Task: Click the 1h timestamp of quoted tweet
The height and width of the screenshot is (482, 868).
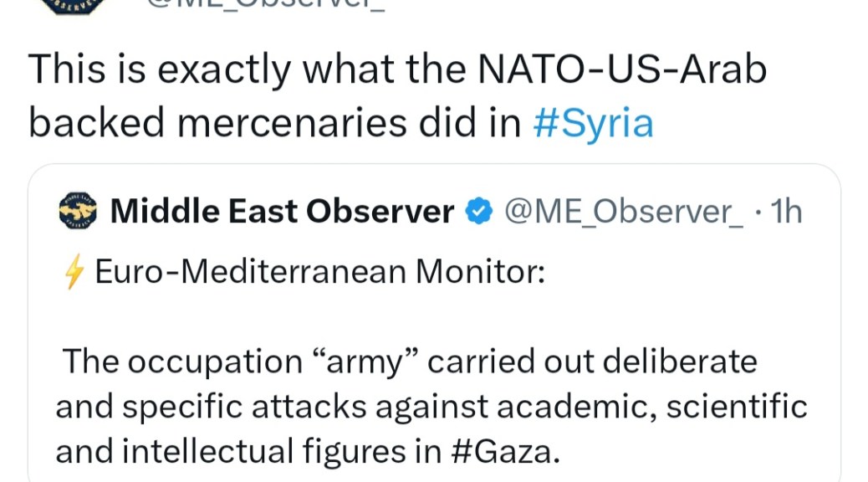Action: pos(786,213)
